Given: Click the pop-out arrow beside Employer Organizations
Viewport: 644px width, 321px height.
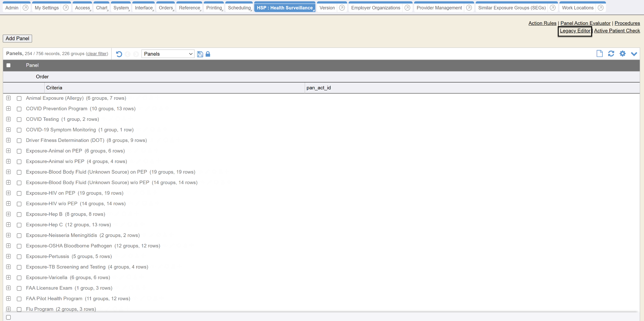Looking at the screenshot, I should [x=407, y=8].
